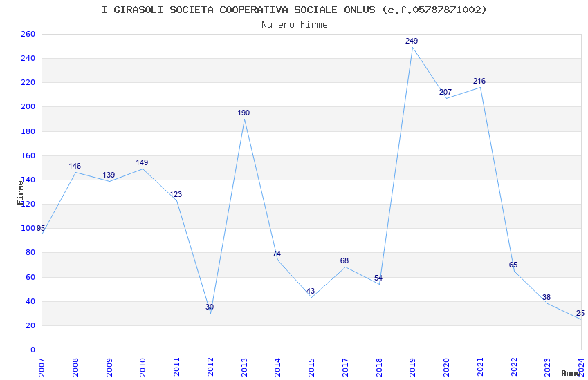Click the x-axis year label 2013
Image resolution: width=588 pixels, height=380 pixels.
pos(244,367)
